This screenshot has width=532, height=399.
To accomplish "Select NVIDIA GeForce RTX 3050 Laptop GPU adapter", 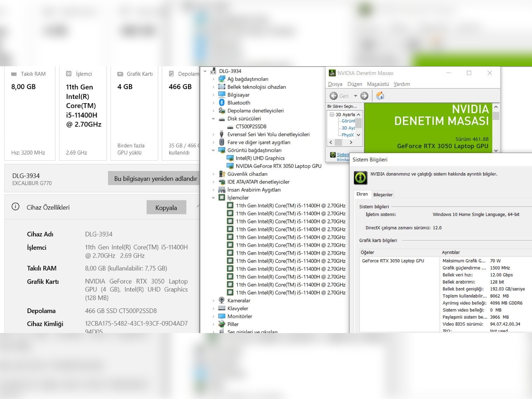I will pos(278,166).
